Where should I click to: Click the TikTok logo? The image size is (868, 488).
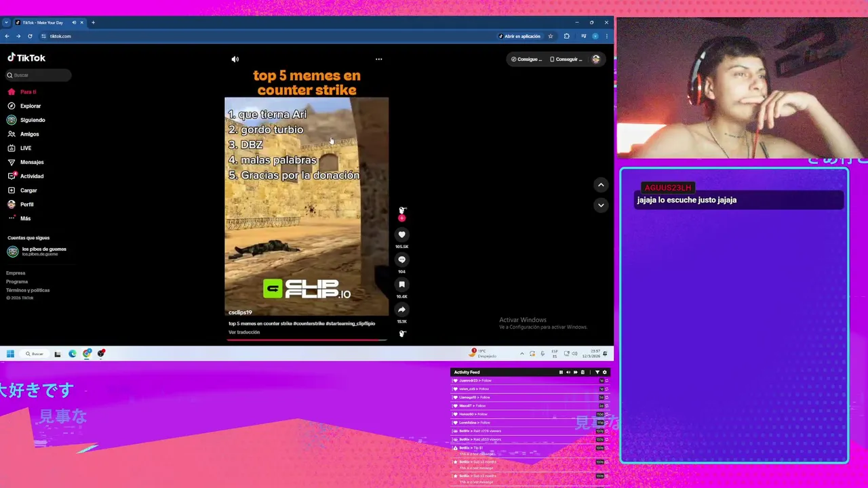click(x=26, y=58)
